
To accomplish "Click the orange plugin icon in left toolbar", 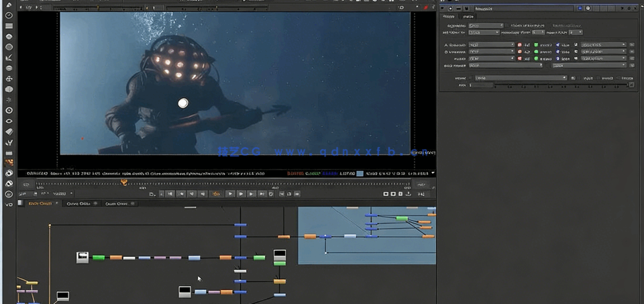I will (x=9, y=162).
